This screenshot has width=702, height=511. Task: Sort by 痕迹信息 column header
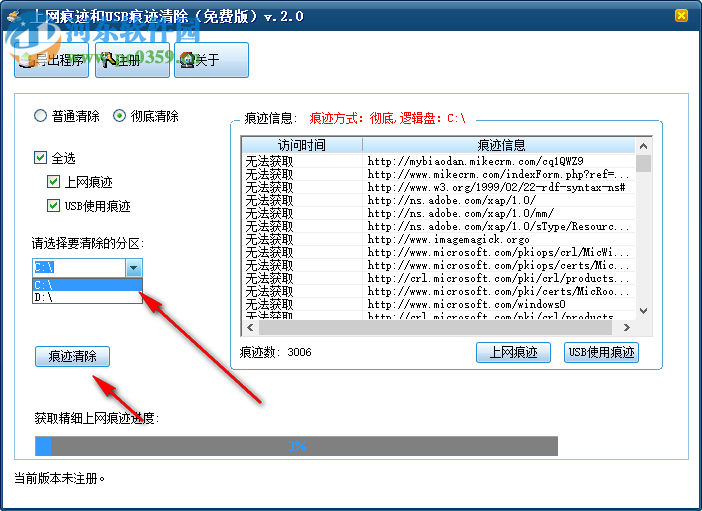tap(499, 145)
